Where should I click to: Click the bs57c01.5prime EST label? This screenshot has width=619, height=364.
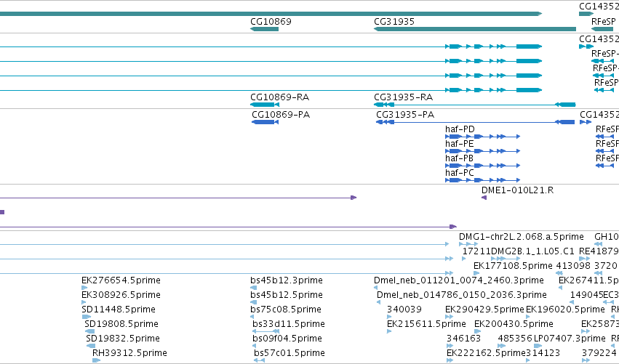(289, 353)
